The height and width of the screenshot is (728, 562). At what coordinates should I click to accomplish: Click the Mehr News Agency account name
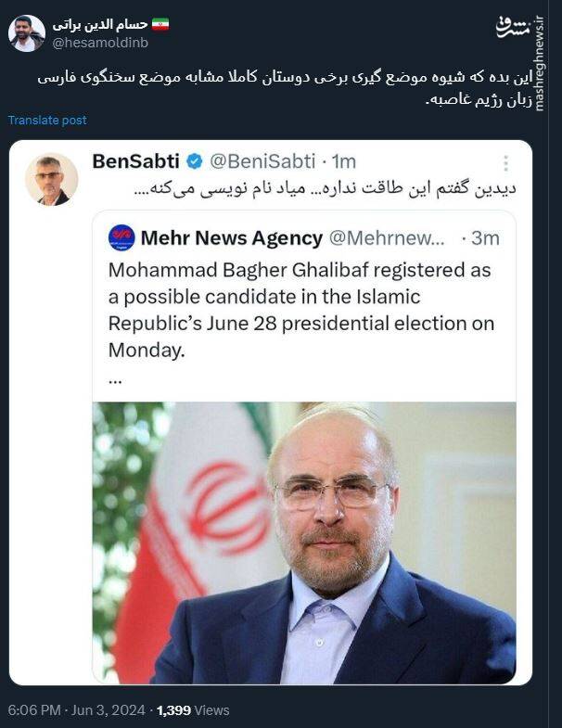pyautogui.click(x=232, y=238)
